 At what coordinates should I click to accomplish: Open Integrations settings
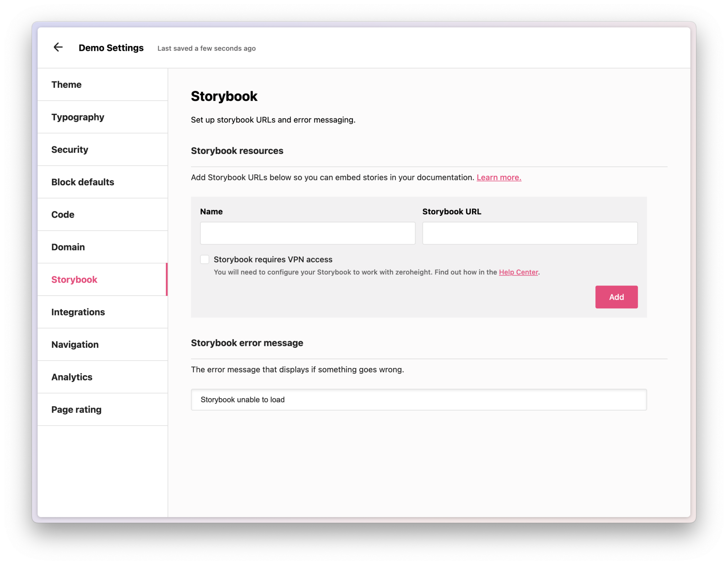102,312
